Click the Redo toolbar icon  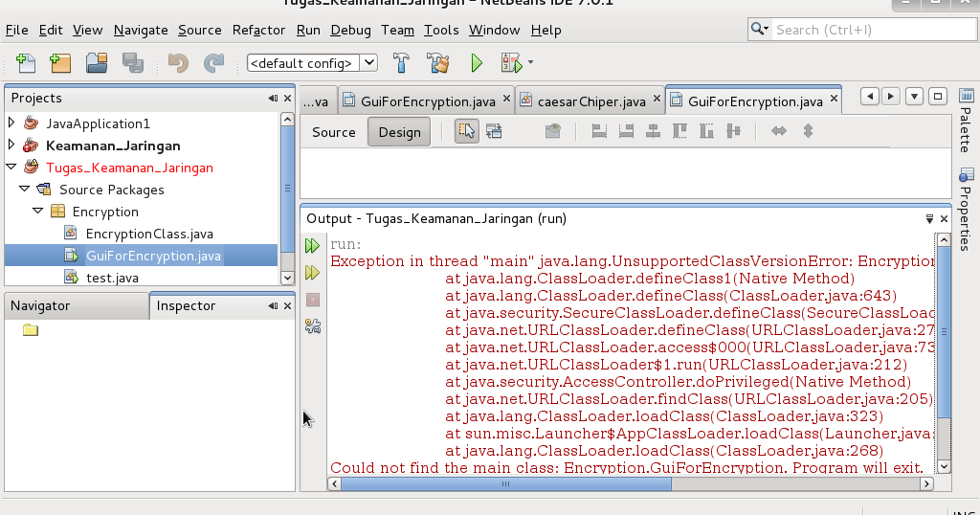(x=213, y=63)
